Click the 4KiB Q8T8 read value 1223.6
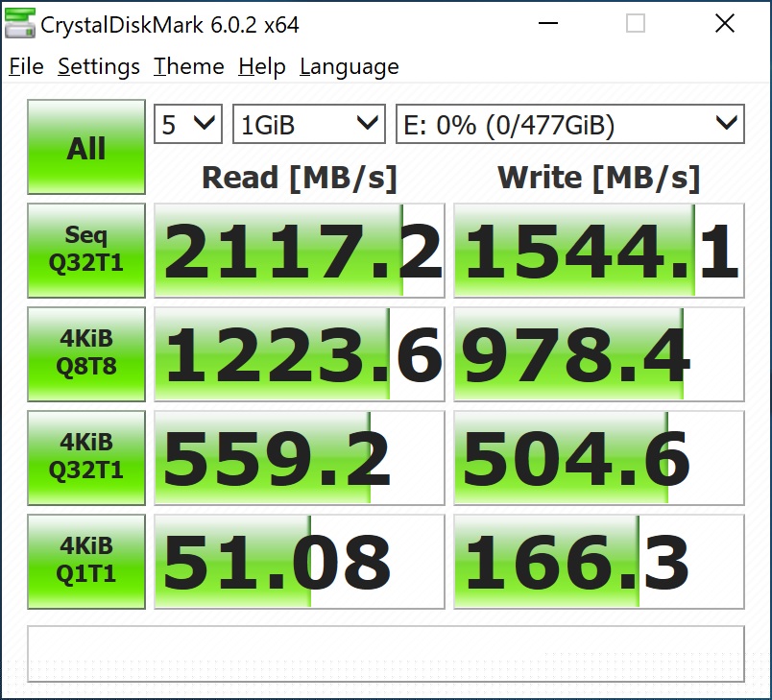Screen dimensions: 772x700 coord(300,354)
